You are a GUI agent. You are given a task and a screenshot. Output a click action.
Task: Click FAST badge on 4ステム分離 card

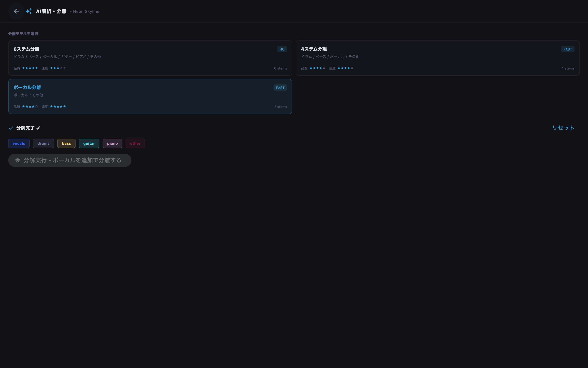click(568, 49)
